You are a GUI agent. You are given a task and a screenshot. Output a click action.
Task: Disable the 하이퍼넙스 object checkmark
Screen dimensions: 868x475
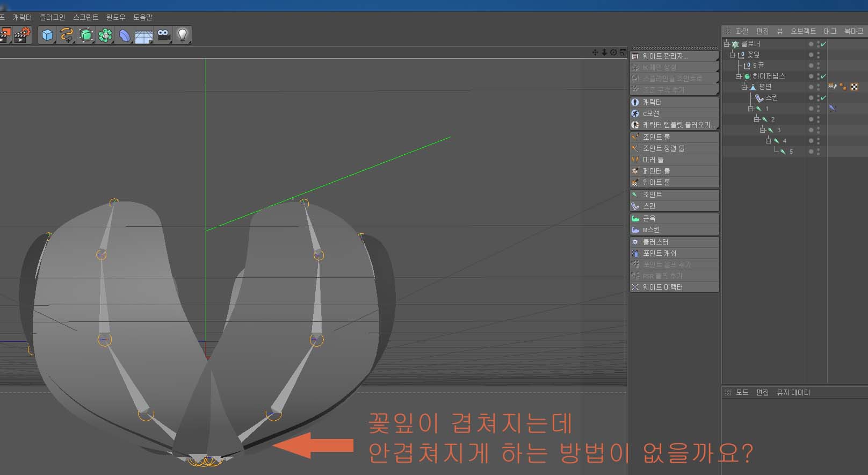click(x=823, y=76)
